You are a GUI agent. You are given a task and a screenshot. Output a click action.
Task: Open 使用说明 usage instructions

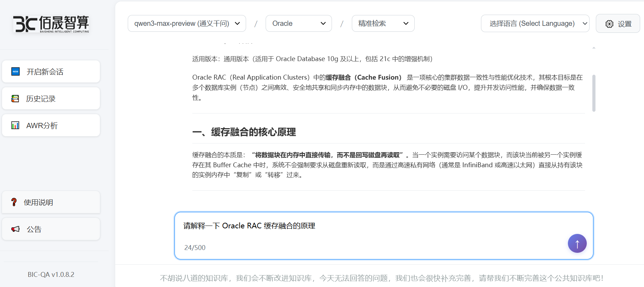tap(51, 202)
